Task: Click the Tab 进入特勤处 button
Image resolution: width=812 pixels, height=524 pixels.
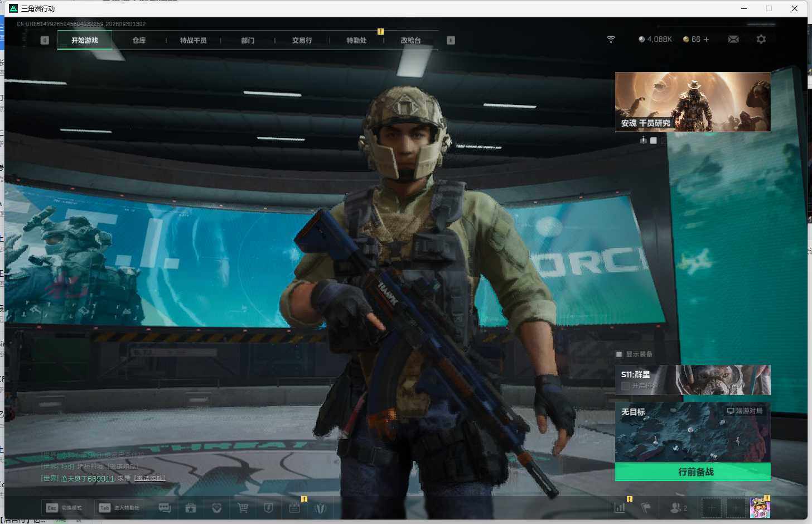Action: [119, 508]
